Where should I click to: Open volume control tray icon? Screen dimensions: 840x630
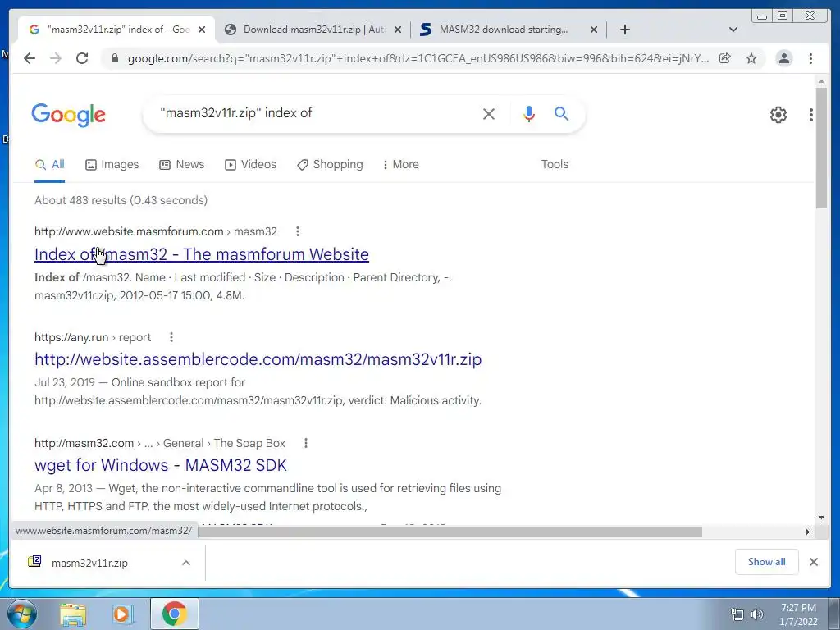757,614
